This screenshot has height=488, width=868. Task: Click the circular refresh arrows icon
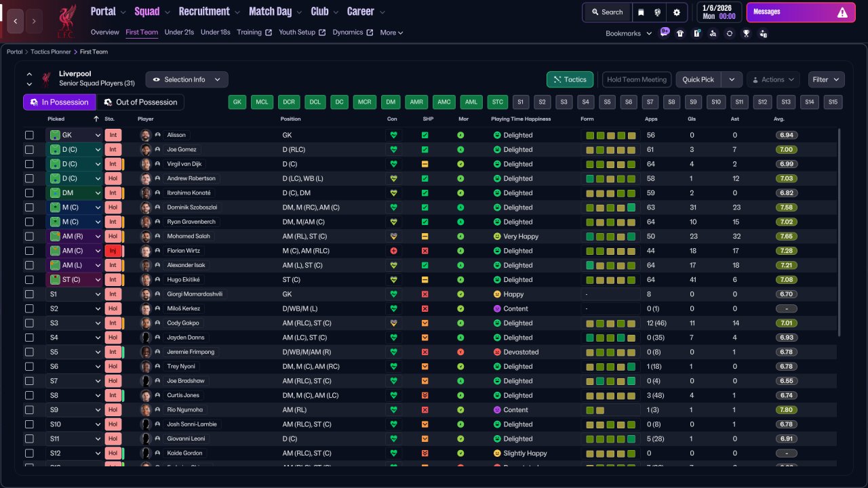click(729, 33)
